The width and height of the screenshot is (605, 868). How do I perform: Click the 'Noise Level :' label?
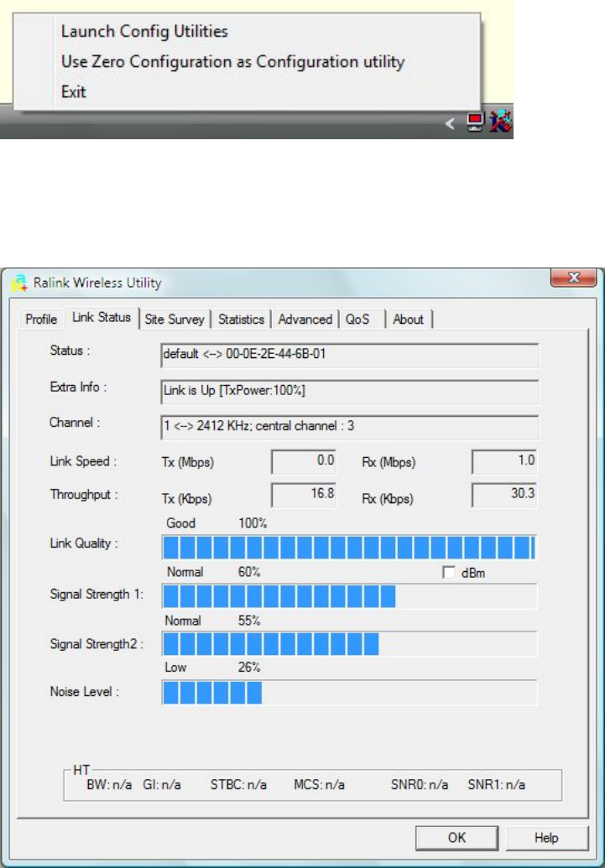[x=84, y=691]
